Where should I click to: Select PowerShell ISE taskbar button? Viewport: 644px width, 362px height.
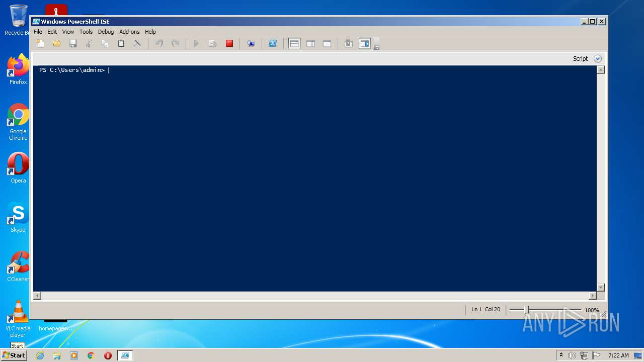(125, 355)
